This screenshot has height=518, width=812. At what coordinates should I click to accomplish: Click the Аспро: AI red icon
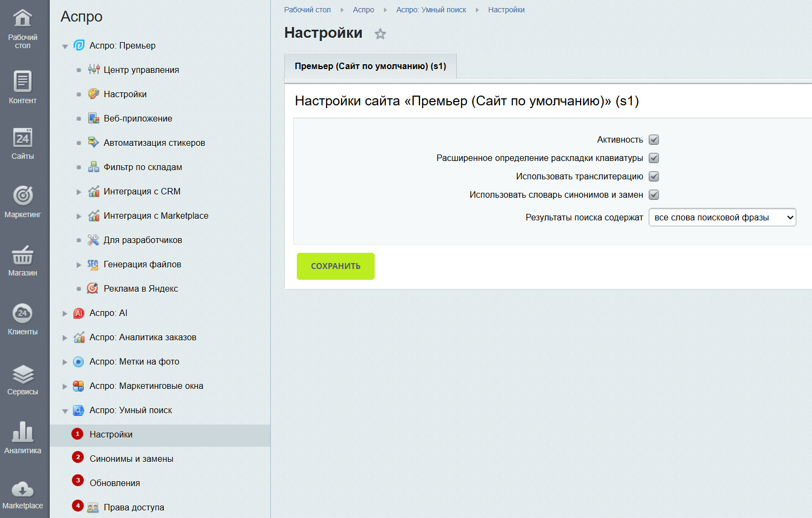click(79, 313)
